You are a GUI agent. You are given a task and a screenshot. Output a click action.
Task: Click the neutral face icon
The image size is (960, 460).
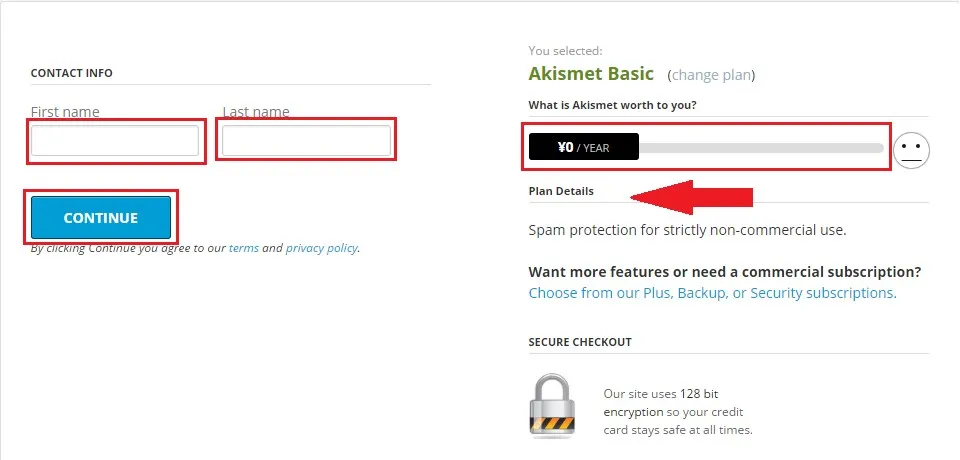pyautogui.click(x=911, y=150)
